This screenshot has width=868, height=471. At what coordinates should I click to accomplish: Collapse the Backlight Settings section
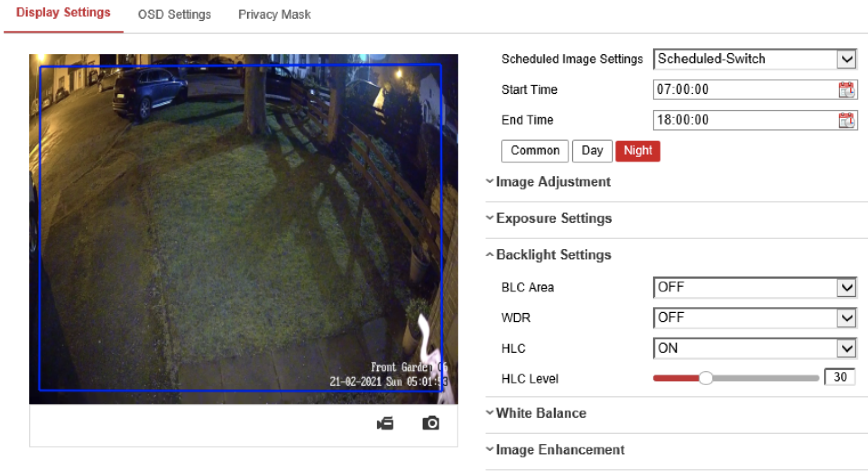553,255
